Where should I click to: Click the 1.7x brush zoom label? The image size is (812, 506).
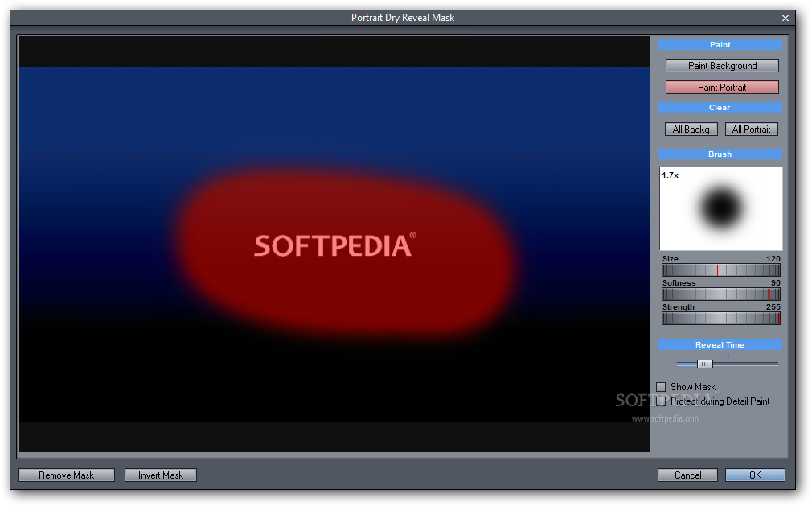tap(671, 175)
